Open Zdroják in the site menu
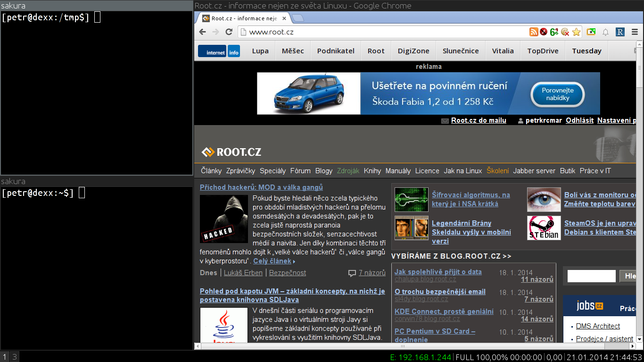 [348, 171]
